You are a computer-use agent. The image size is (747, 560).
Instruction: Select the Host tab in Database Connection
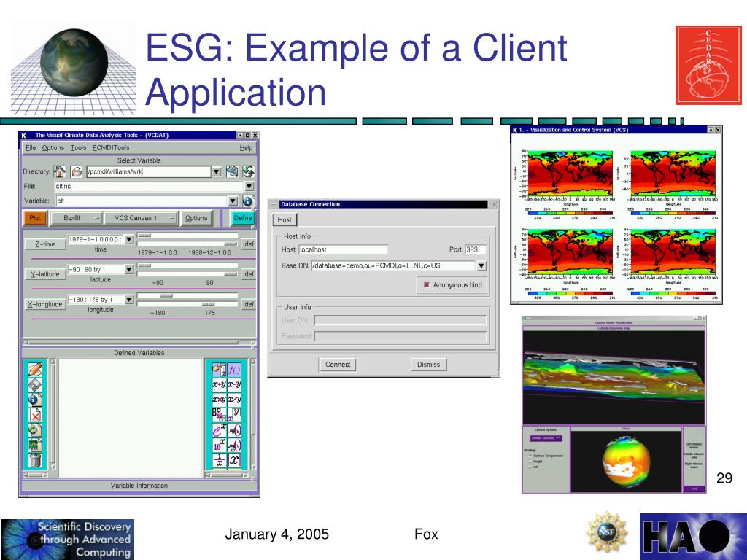click(285, 220)
